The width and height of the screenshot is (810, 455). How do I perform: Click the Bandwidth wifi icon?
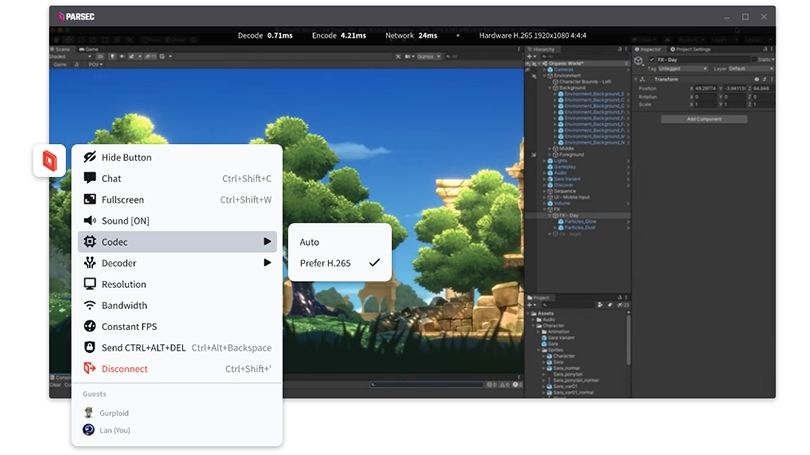click(x=90, y=305)
